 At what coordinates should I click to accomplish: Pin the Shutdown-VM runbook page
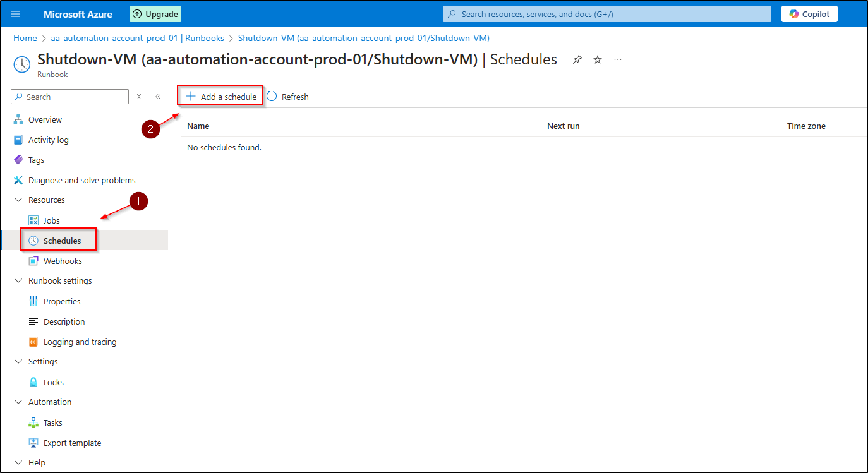(577, 59)
